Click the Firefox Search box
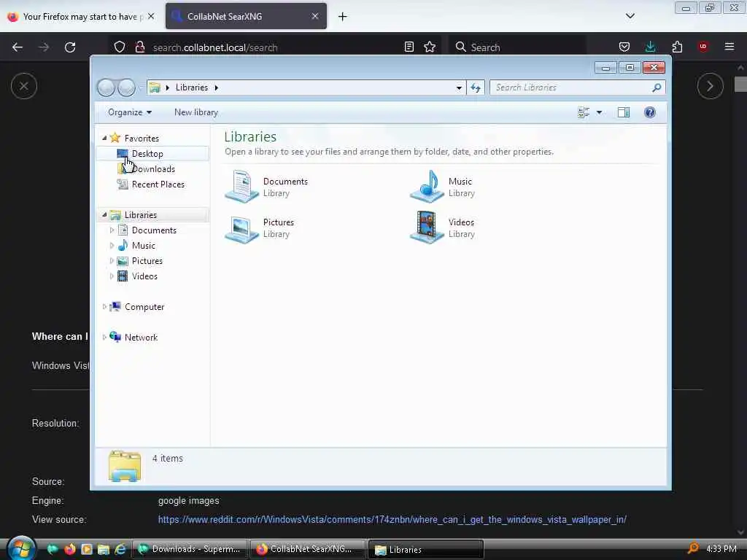747x560 pixels. tap(517, 47)
